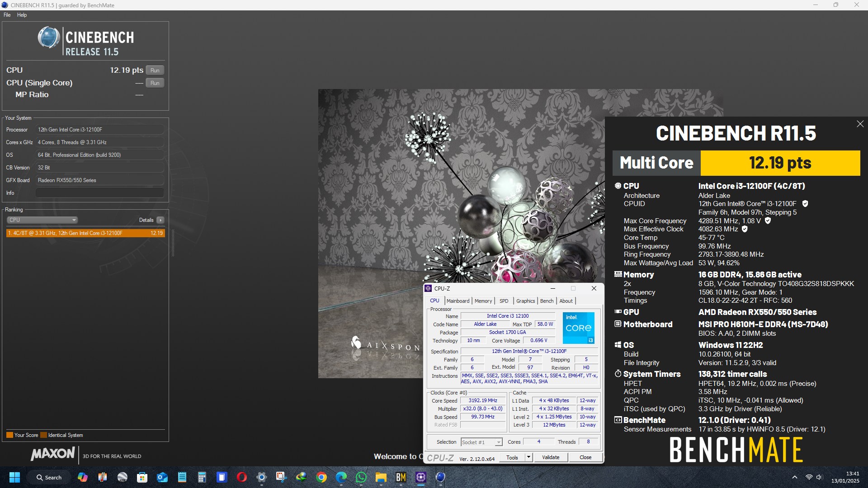The image size is (868, 488).
Task: Click the BenchMate OS Windows icon
Action: (618, 345)
